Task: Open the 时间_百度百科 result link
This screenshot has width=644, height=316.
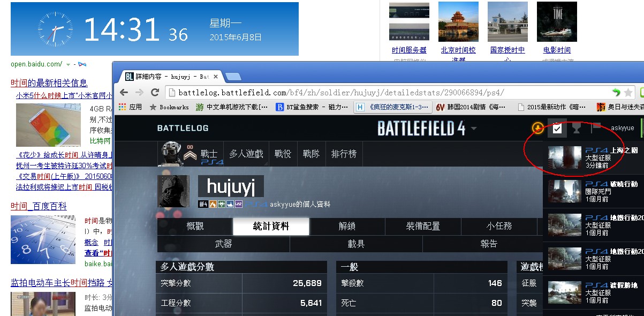Action: click(39, 206)
